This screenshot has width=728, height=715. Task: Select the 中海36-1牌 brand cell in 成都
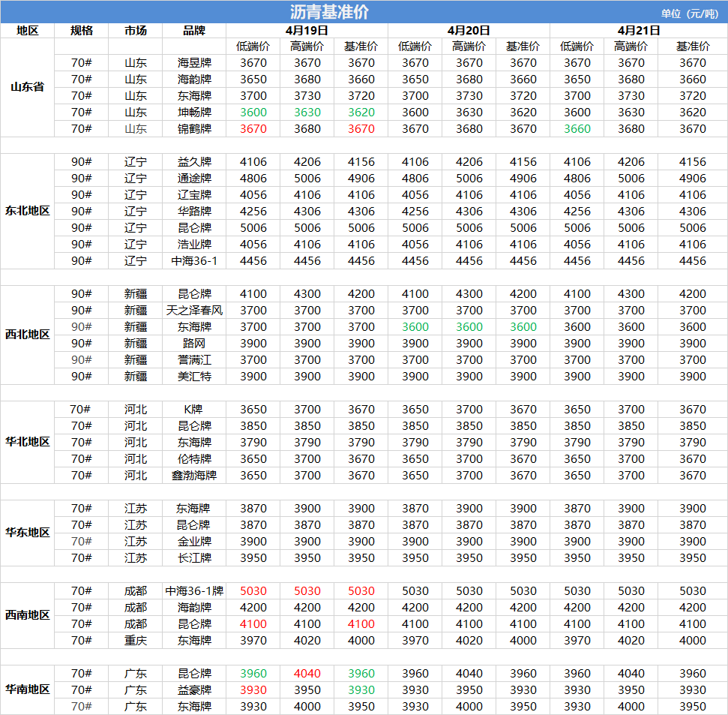click(194, 591)
